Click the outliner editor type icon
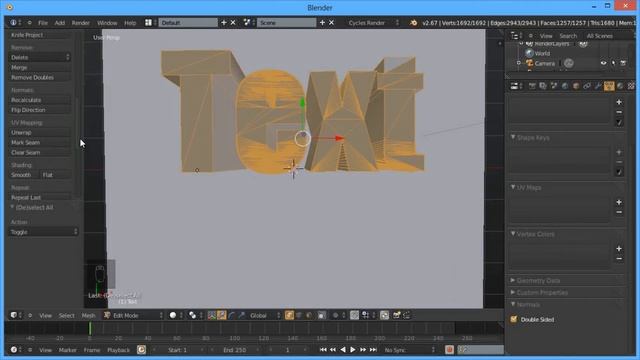Viewport: 640px width, 360px height. (516, 36)
